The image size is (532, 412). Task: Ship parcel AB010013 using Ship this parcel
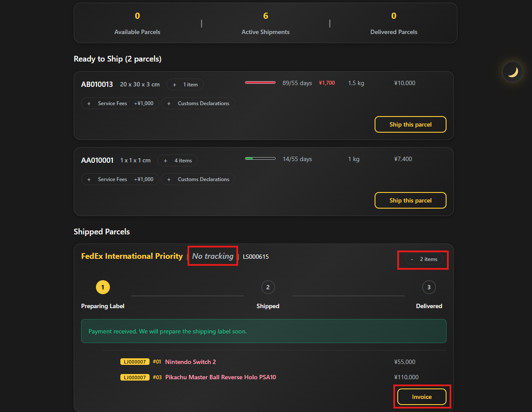coord(410,124)
